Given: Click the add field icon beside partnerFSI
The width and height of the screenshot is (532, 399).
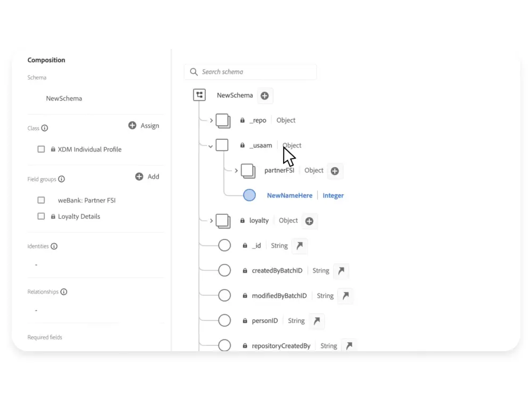Looking at the screenshot, I should pyautogui.click(x=335, y=171).
